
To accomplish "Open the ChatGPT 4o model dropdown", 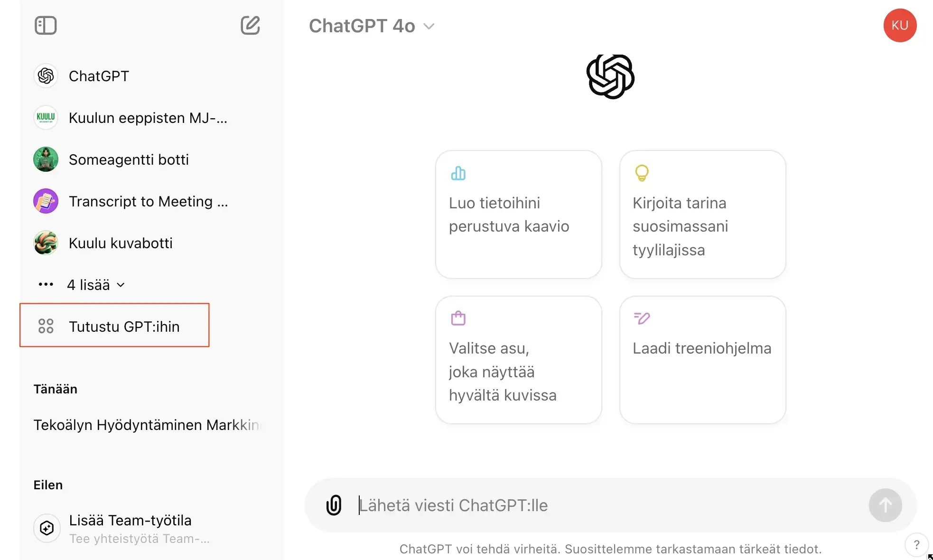I will pos(372,26).
